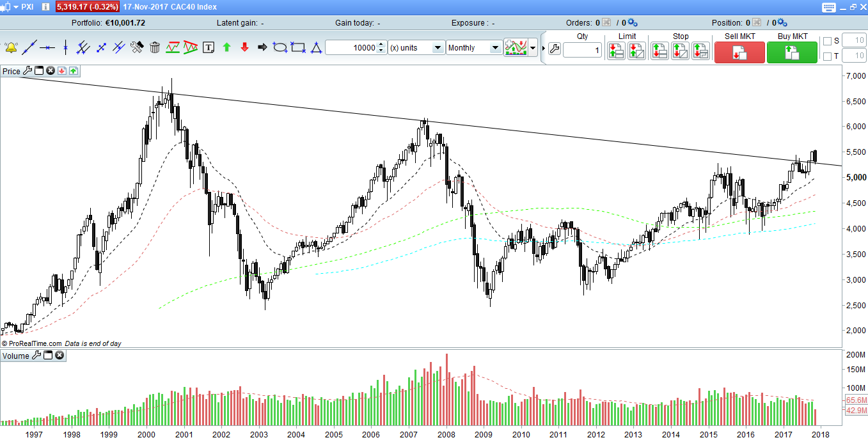Click the S stop value field
The width and height of the screenshot is (868, 440).
tap(853, 41)
